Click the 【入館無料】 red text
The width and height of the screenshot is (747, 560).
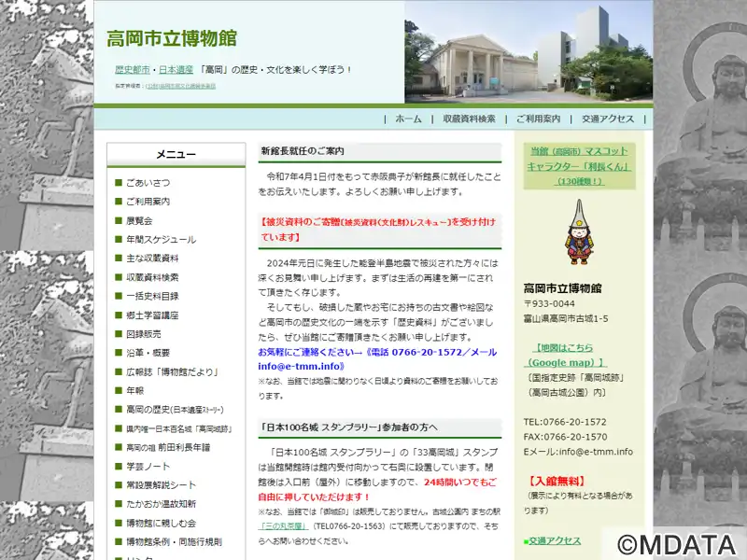tap(557, 481)
